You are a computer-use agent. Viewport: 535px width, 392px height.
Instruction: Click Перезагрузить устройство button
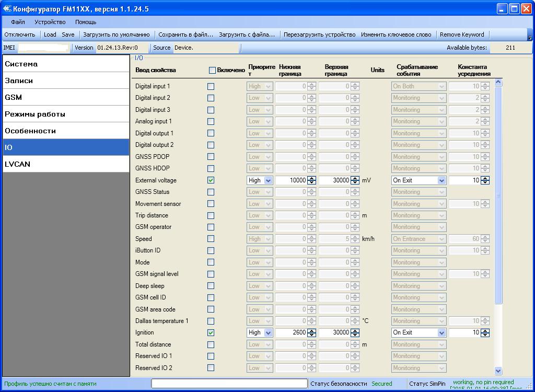[x=319, y=34]
